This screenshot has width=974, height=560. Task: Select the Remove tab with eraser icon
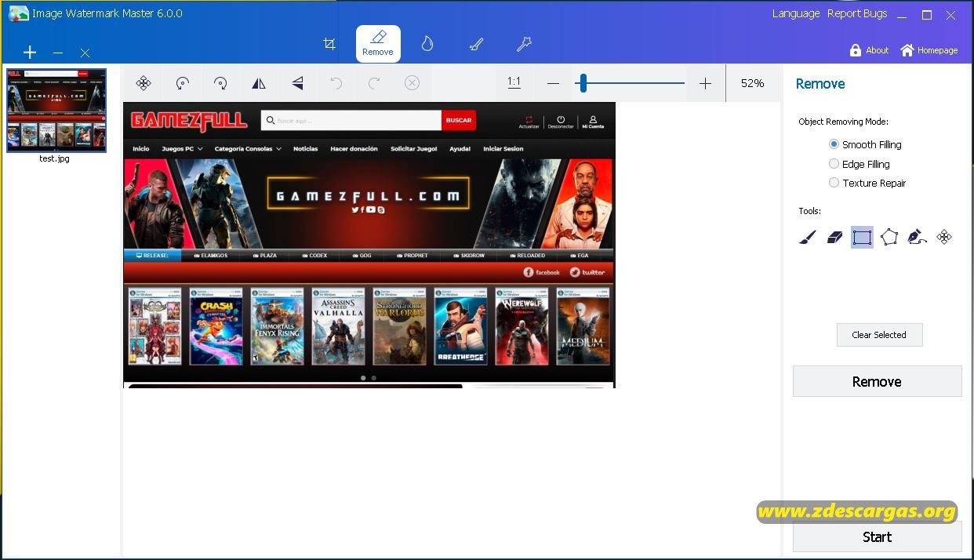(x=378, y=44)
